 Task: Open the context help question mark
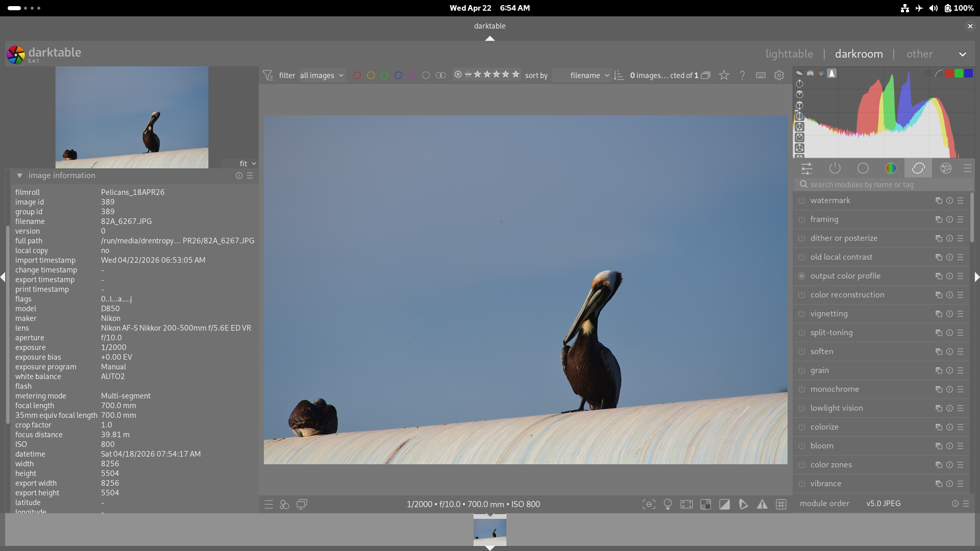[742, 76]
